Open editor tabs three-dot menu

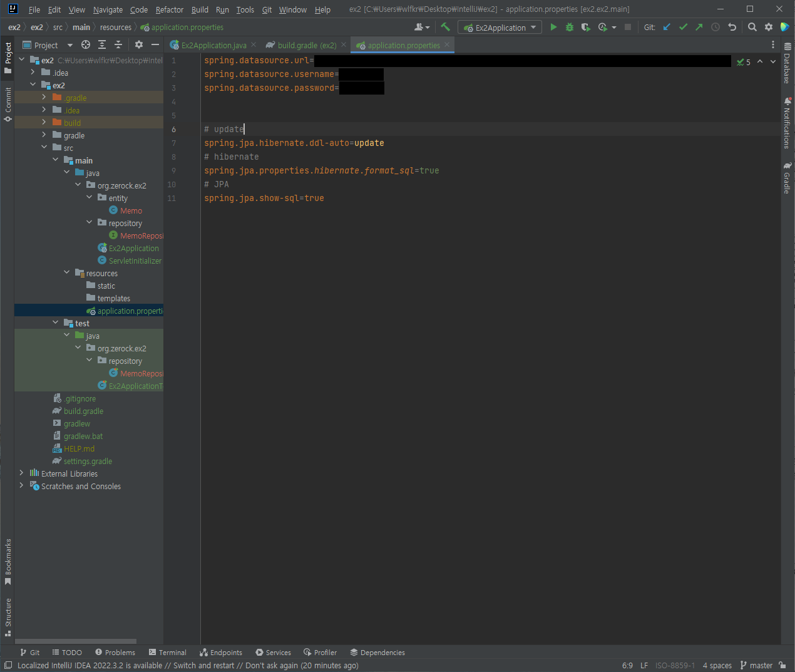coord(773,44)
